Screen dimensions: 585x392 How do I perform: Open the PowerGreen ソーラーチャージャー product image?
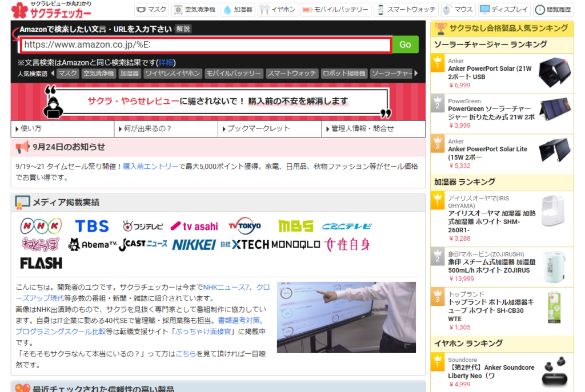[x=555, y=109]
